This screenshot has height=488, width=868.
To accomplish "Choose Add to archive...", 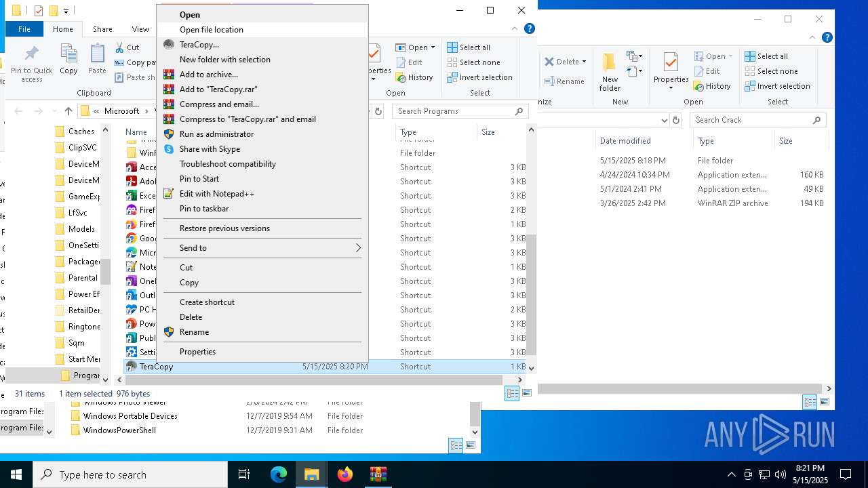I will [x=208, y=74].
